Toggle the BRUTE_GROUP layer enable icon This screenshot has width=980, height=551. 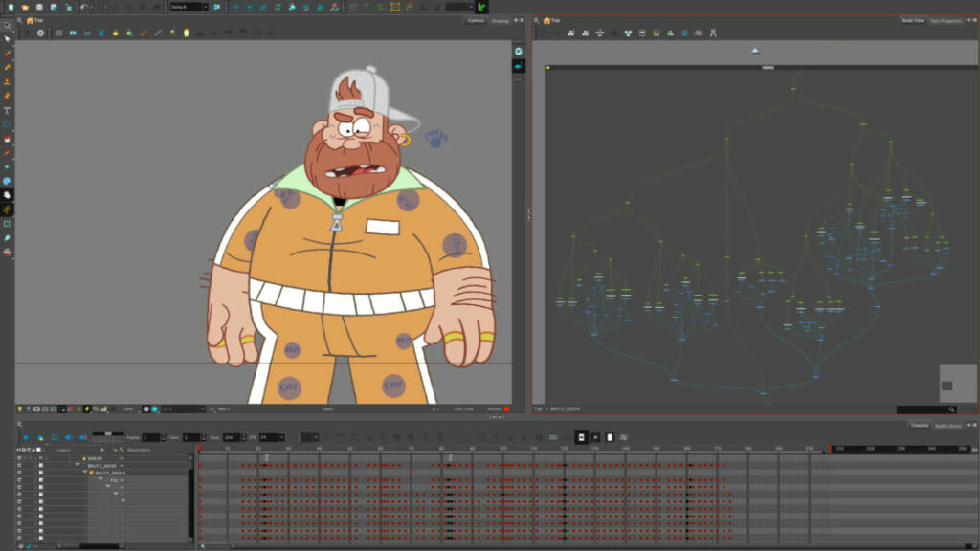point(19,473)
